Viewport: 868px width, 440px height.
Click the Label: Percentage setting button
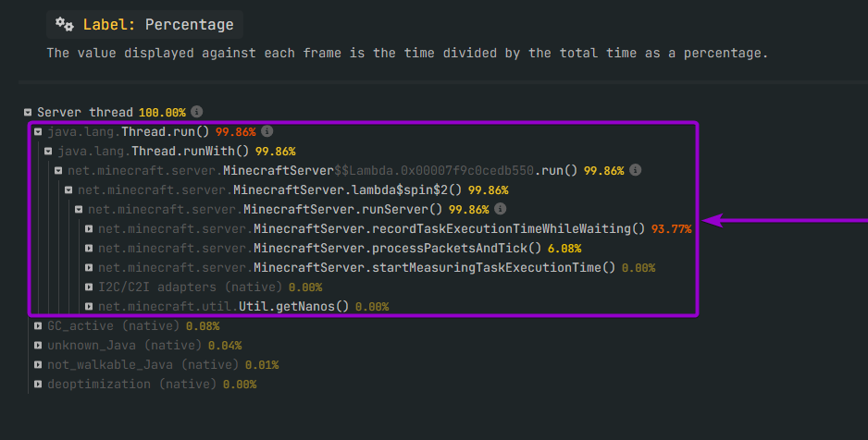pyautogui.click(x=144, y=24)
